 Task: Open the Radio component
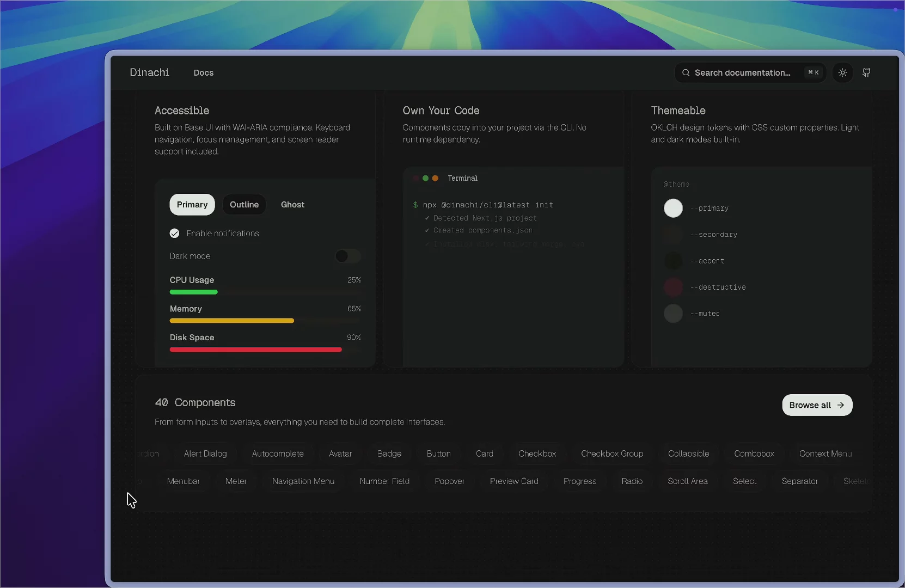tap(632, 481)
